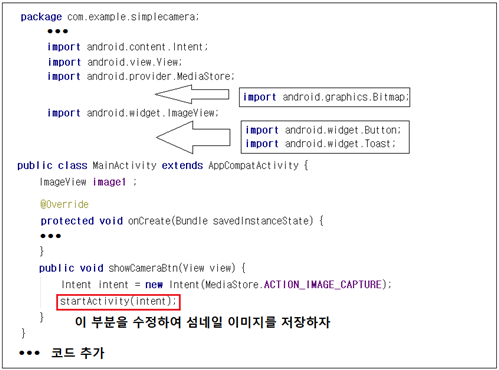This screenshot has height=370, width=499.
Task: Click the MainActivity class declaration line
Action: coord(162,165)
